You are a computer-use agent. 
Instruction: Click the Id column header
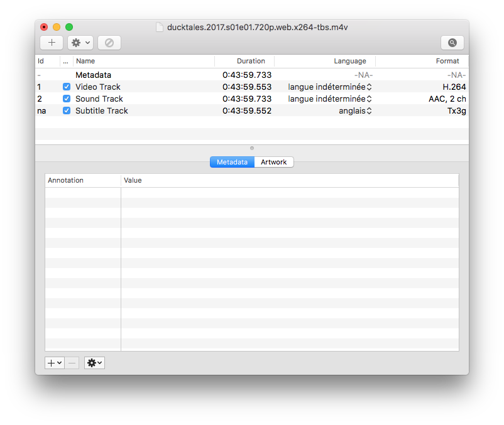coord(48,61)
